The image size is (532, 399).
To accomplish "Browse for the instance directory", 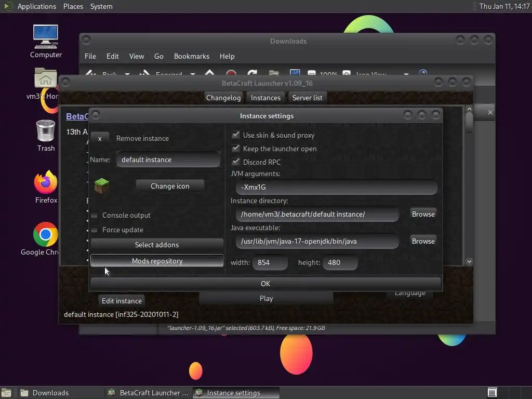I will point(423,214).
